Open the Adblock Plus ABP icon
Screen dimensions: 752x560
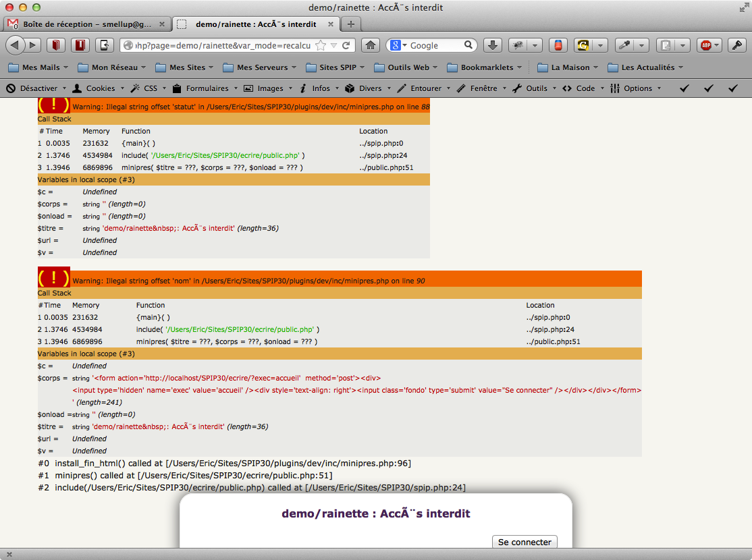(x=706, y=45)
